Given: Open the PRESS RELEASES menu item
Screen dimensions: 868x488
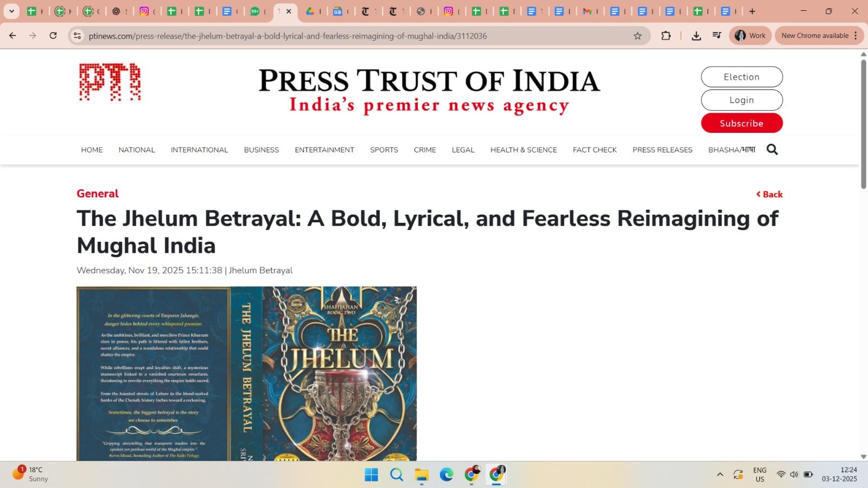Looking at the screenshot, I should click(662, 150).
